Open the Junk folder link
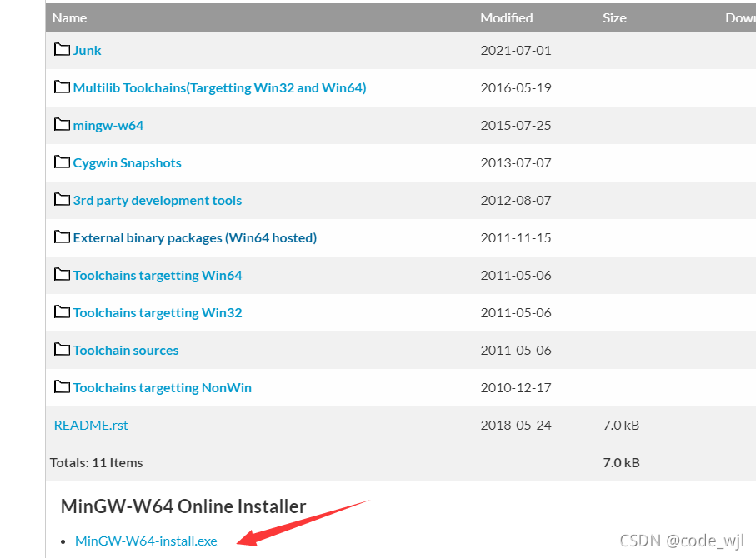This screenshot has width=756, height=558. 87,51
